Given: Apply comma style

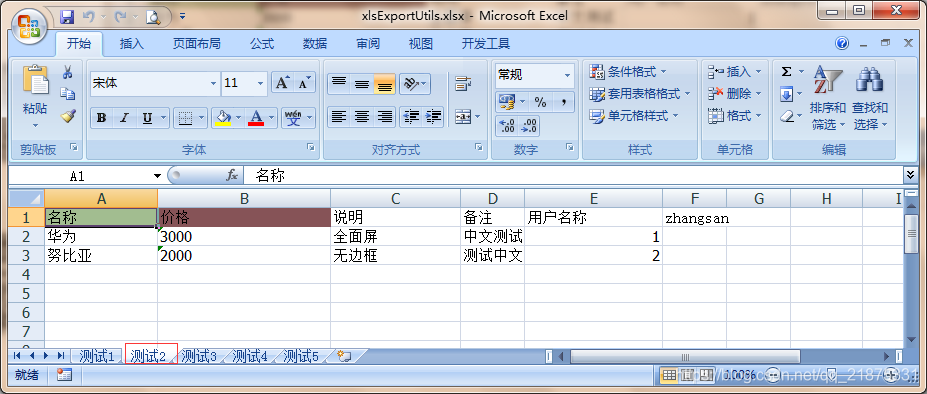Looking at the screenshot, I should pyautogui.click(x=564, y=102).
